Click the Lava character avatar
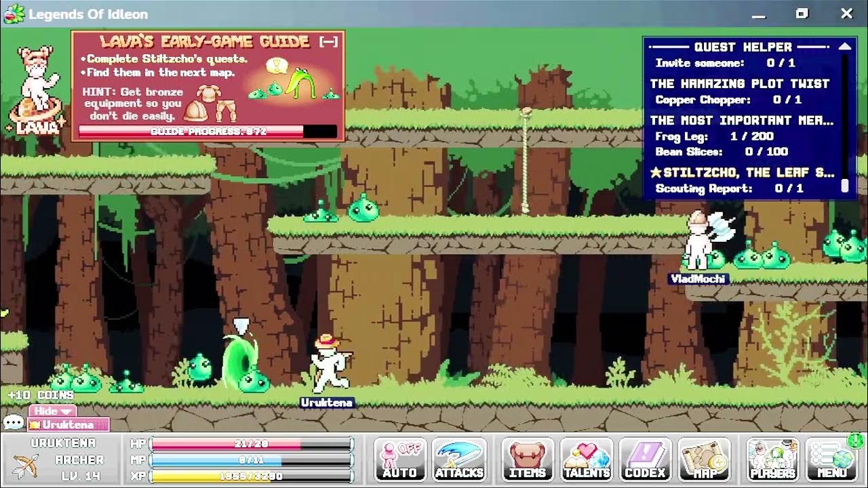Image resolution: width=868 pixels, height=488 pixels. click(x=35, y=89)
